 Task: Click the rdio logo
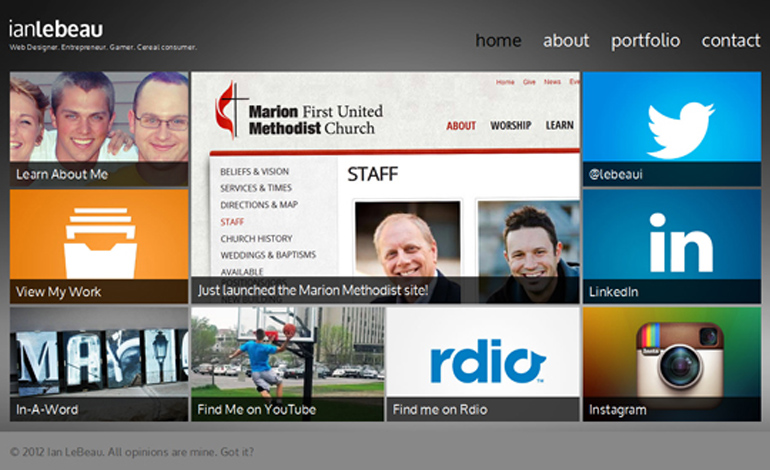click(488, 361)
